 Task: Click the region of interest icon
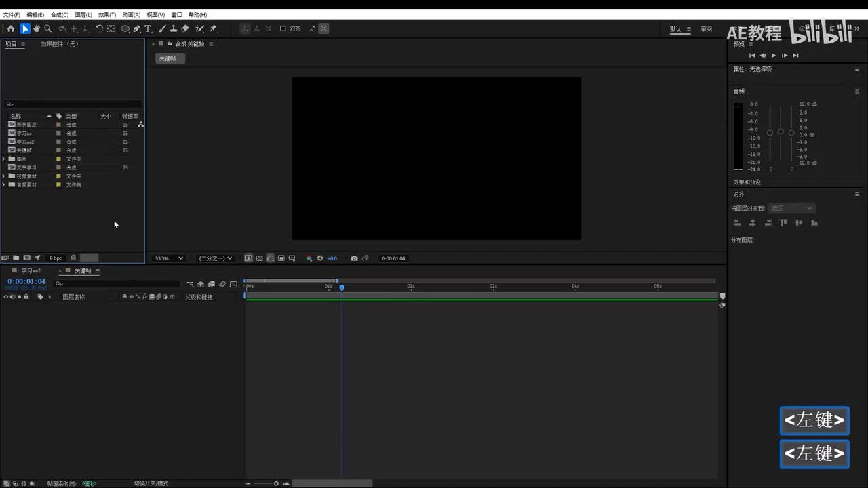tap(281, 258)
